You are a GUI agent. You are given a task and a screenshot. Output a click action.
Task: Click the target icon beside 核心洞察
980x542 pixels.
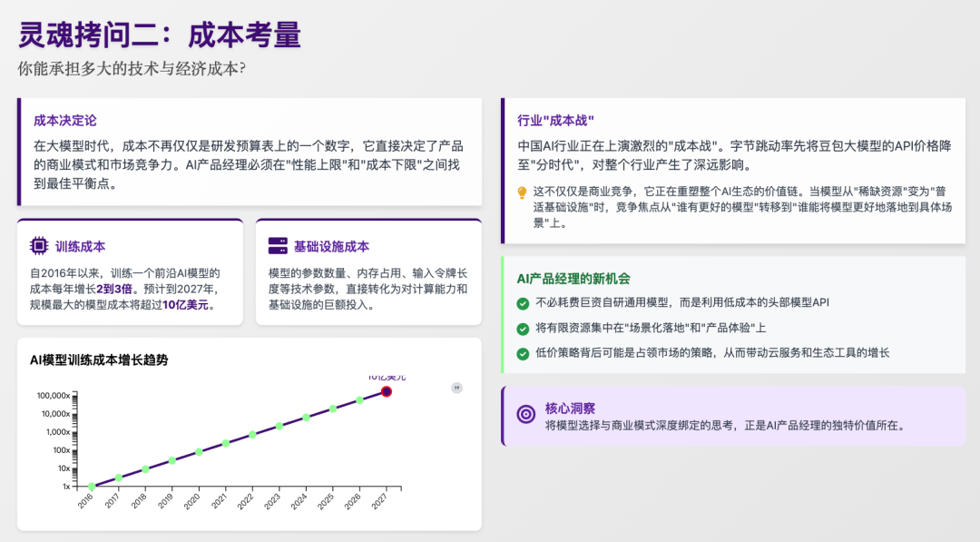click(526, 414)
